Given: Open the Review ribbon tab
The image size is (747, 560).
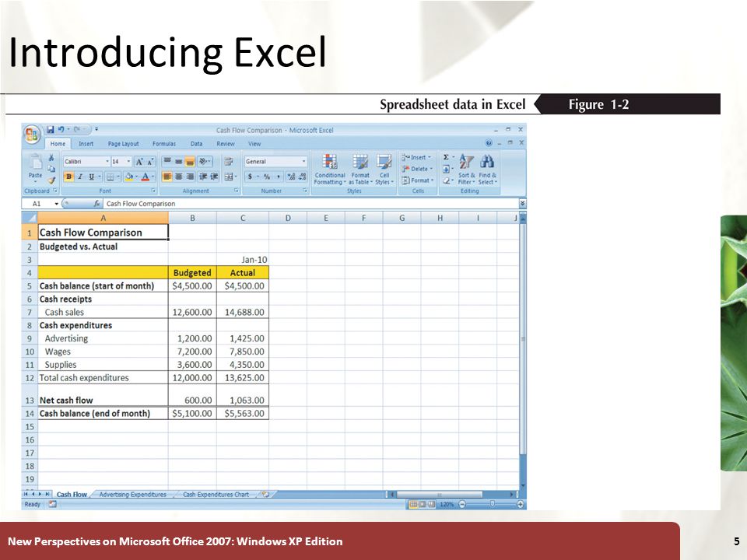Looking at the screenshot, I should (226, 144).
